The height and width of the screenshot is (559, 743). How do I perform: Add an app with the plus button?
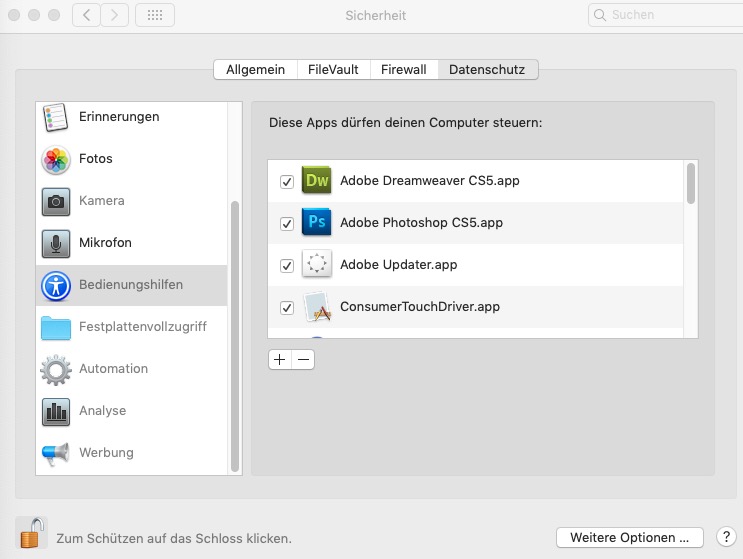(280, 360)
